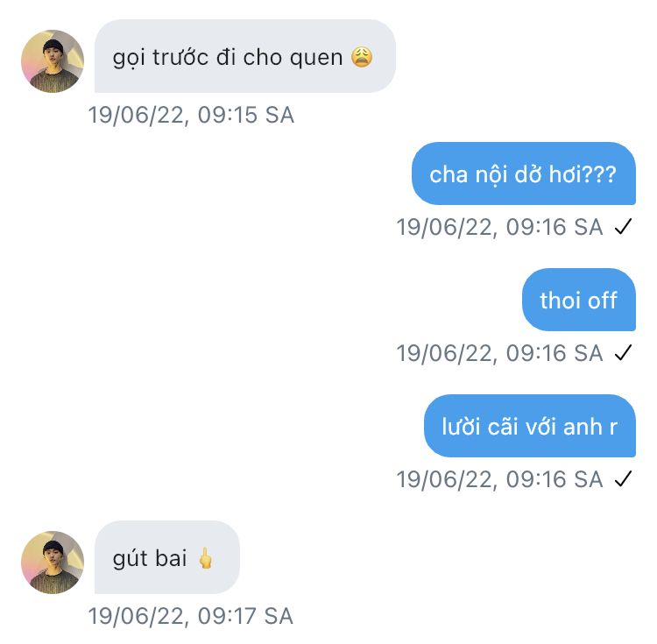Click the timestamp under "cha nội dở hơi???"
This screenshot has height=644, width=657.
coord(499,228)
